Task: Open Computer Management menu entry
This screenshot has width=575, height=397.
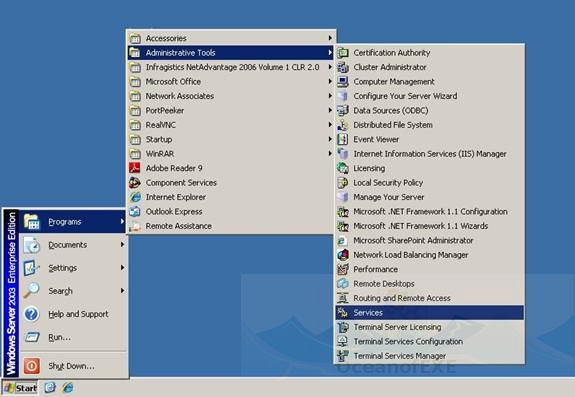Action: coord(429,81)
